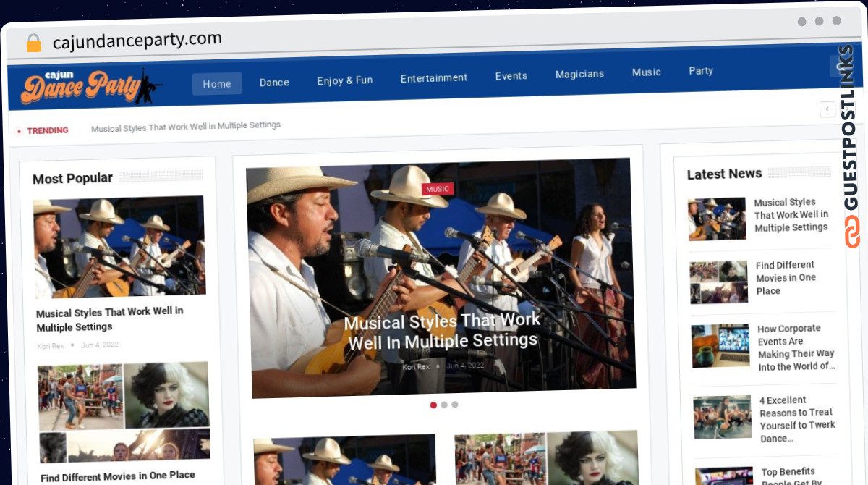Select the Entertainment menu item

point(434,78)
